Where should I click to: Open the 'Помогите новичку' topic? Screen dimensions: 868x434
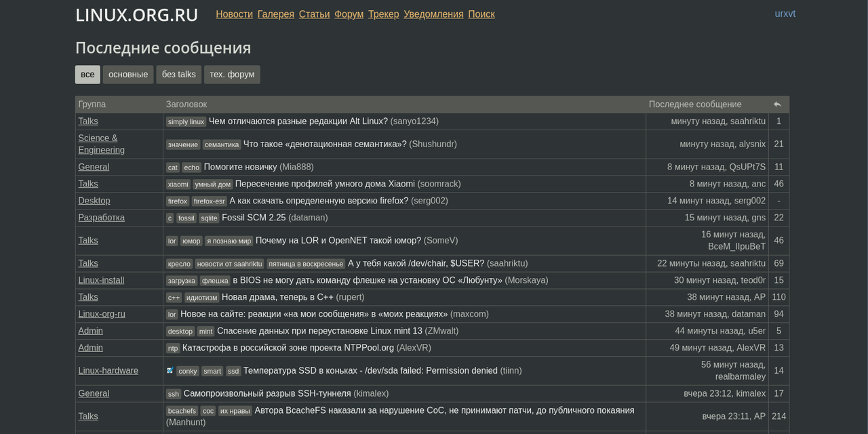(241, 167)
